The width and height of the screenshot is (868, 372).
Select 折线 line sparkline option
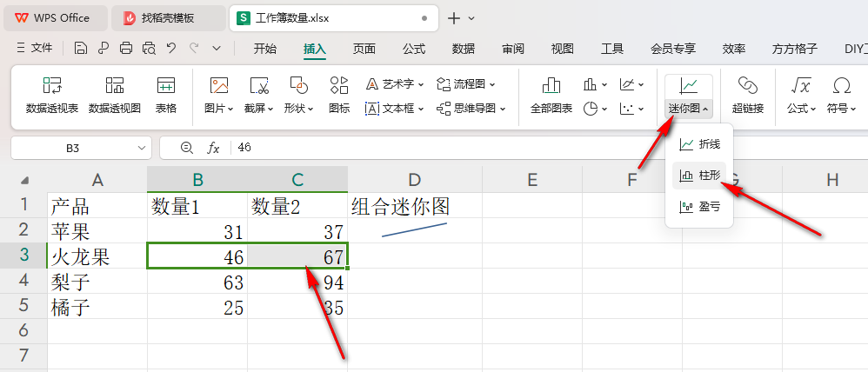tap(700, 144)
